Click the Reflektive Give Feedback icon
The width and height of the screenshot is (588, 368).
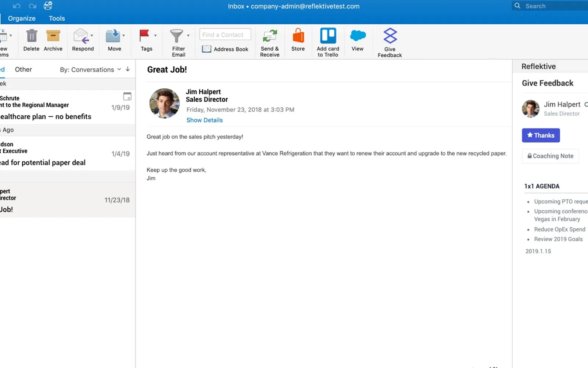click(x=390, y=36)
